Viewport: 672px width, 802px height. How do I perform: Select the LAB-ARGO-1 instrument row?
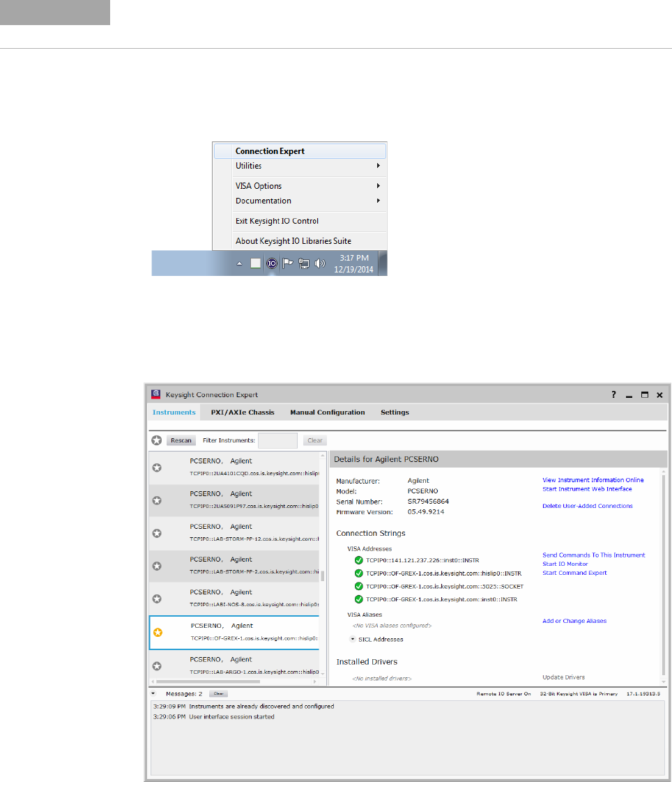pyautogui.click(x=234, y=665)
